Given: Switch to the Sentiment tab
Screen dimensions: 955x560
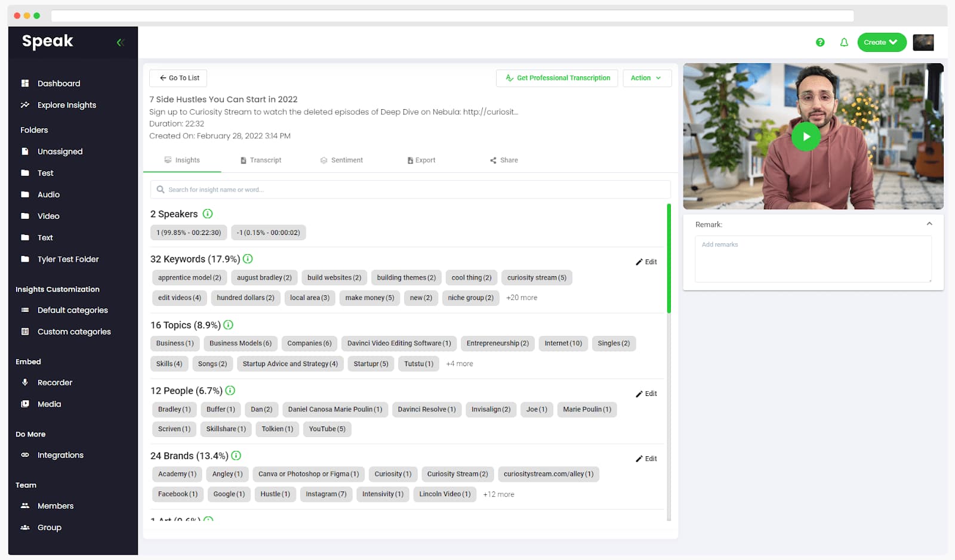Looking at the screenshot, I should 341,160.
